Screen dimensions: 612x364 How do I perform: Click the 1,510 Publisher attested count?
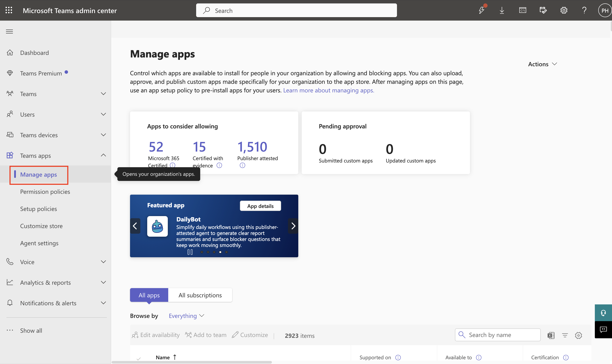pos(252,147)
